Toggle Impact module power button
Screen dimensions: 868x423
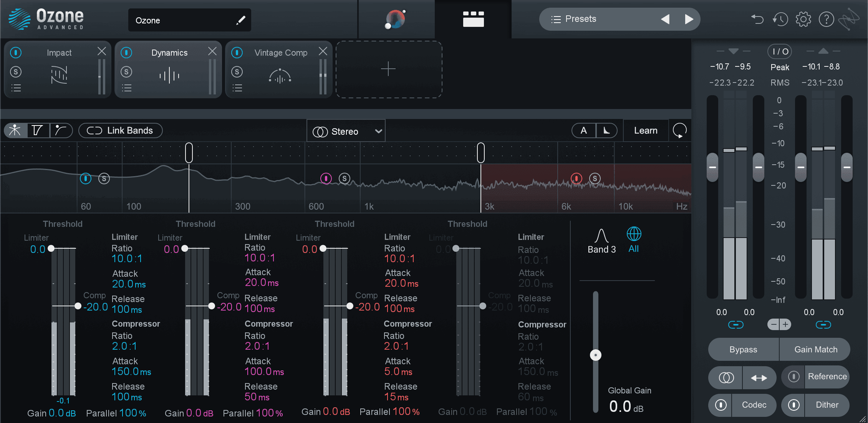[16, 52]
